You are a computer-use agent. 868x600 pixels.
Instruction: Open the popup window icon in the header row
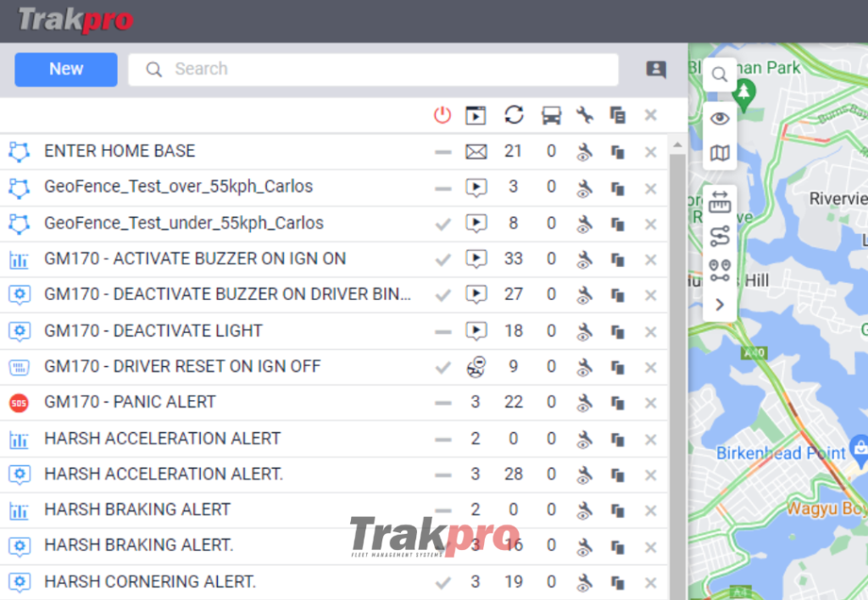click(476, 114)
